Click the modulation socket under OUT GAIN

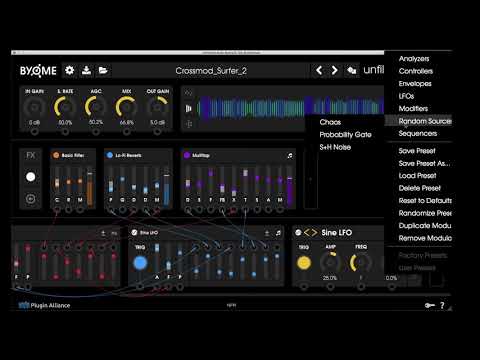(x=157, y=132)
